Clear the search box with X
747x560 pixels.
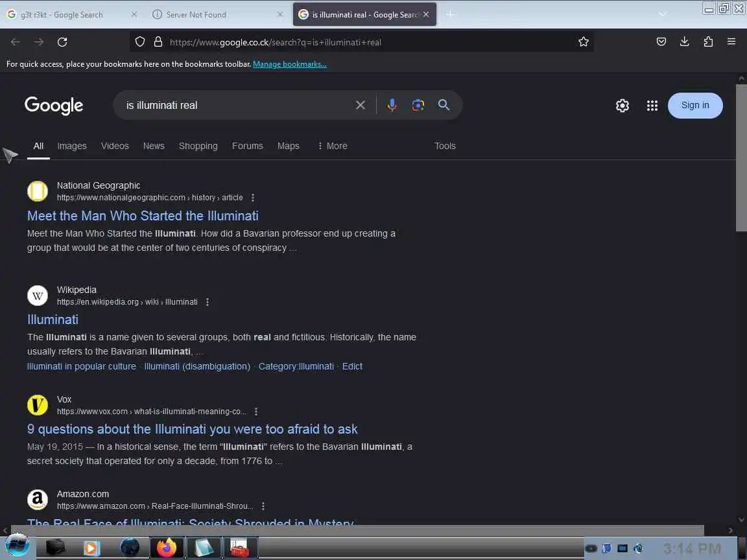(361, 105)
